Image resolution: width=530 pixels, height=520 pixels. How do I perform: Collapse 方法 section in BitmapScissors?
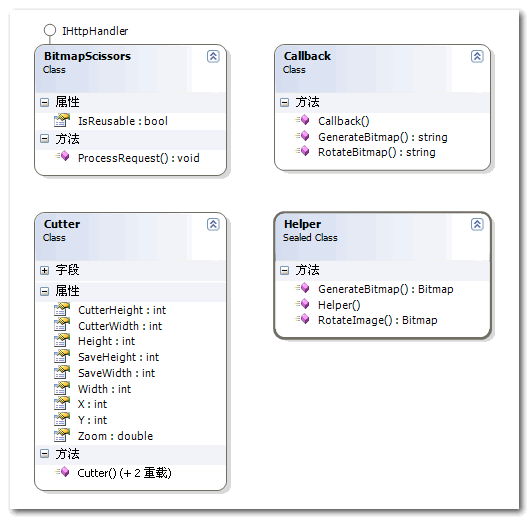point(44,139)
